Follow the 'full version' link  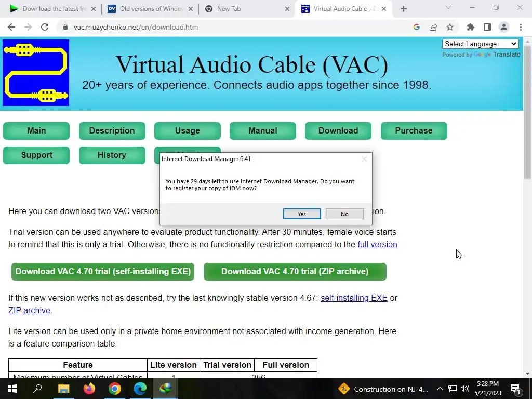click(377, 244)
